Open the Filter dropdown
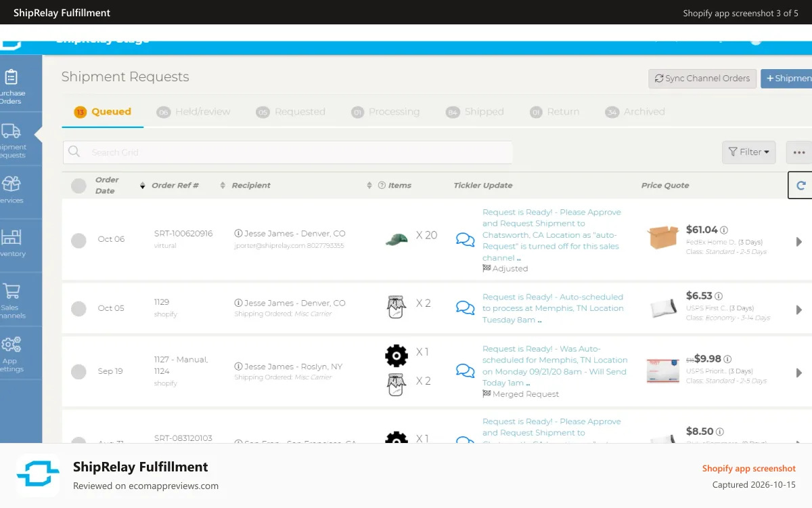Viewport: 812px width, 508px height. pyautogui.click(x=749, y=152)
